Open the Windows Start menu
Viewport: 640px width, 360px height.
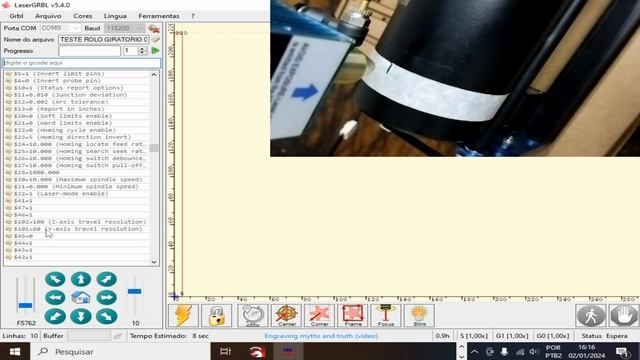coord(15,351)
